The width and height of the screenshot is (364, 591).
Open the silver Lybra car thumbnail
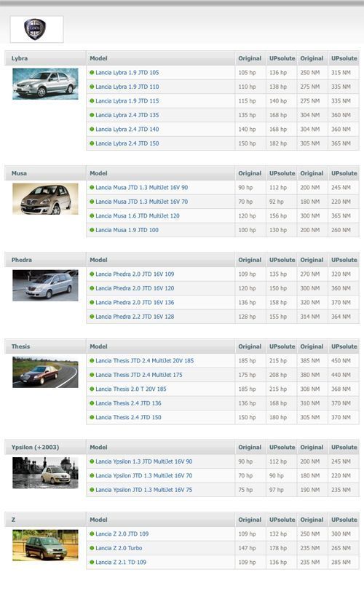click(x=45, y=84)
